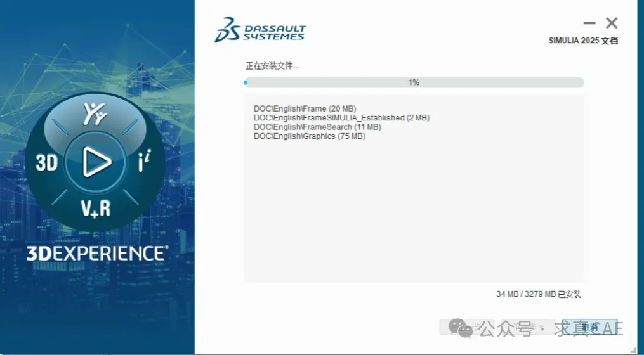The width and height of the screenshot is (644, 355).
Task: Click the "DOC\English\FrameSearch (11 MB)" line
Action: pyautogui.click(x=317, y=127)
